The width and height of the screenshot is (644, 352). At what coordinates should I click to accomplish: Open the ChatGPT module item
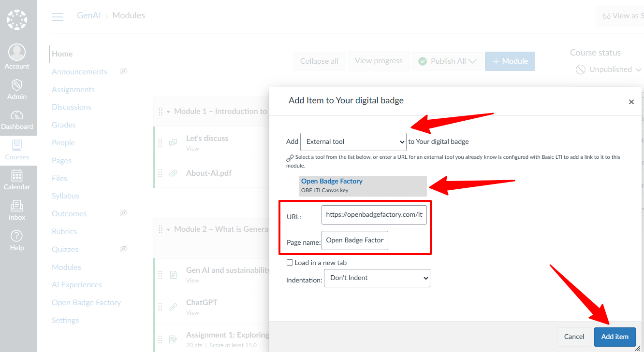coord(202,303)
